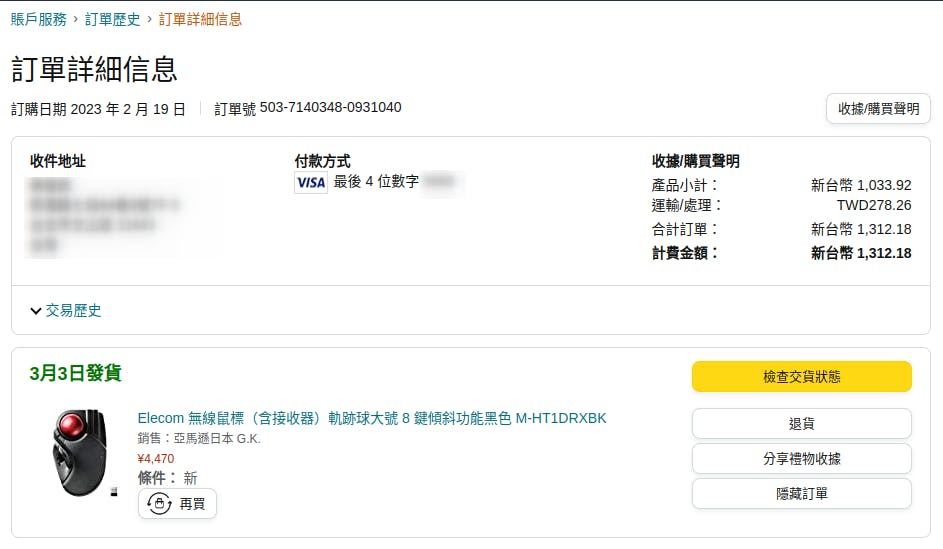Open the Elecom trackball product thumbnail

[82, 453]
